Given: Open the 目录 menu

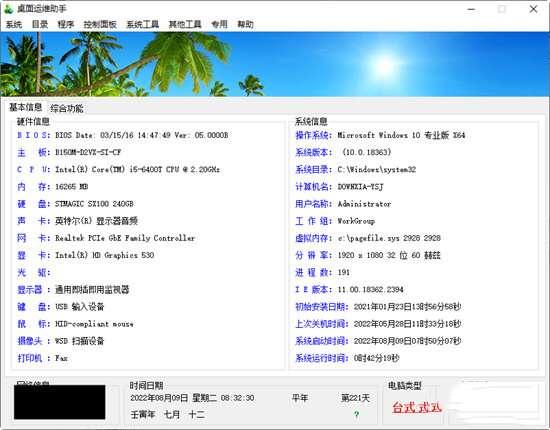Looking at the screenshot, I should point(40,24).
